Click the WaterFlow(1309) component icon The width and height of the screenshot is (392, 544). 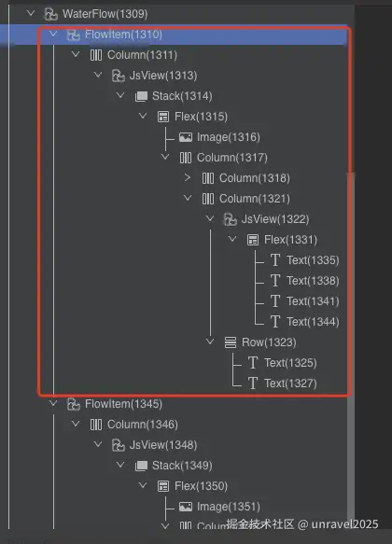coord(51,14)
